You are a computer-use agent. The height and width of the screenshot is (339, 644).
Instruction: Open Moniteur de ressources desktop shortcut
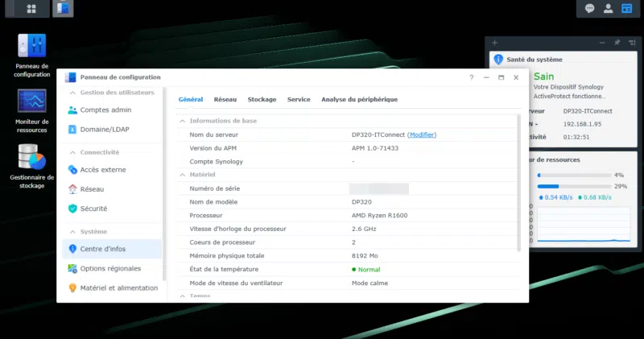click(31, 111)
